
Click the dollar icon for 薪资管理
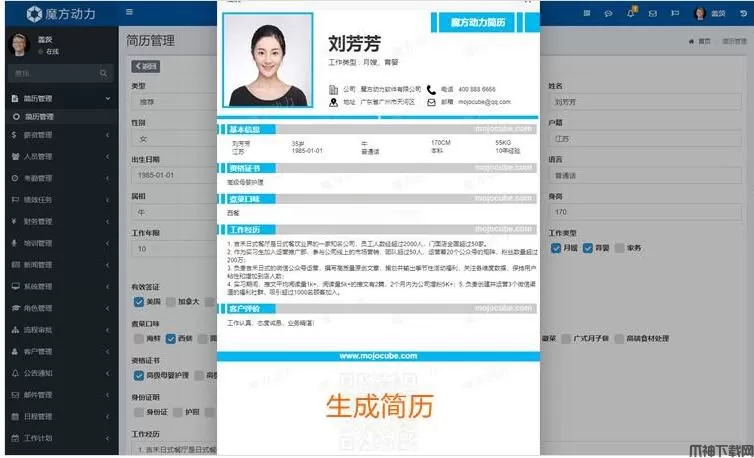[14, 135]
